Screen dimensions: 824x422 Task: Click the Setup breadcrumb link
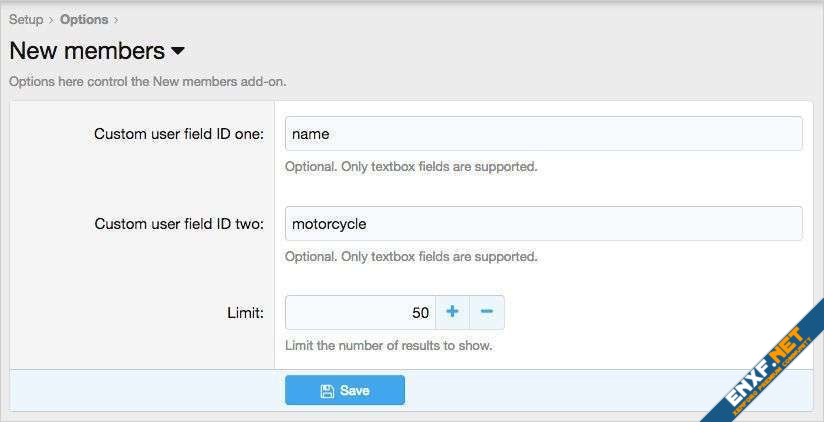click(26, 19)
